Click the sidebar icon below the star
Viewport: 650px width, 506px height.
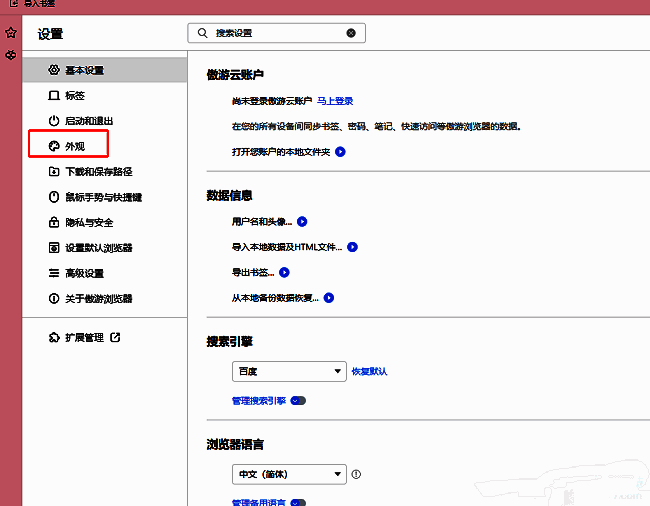tap(11, 55)
